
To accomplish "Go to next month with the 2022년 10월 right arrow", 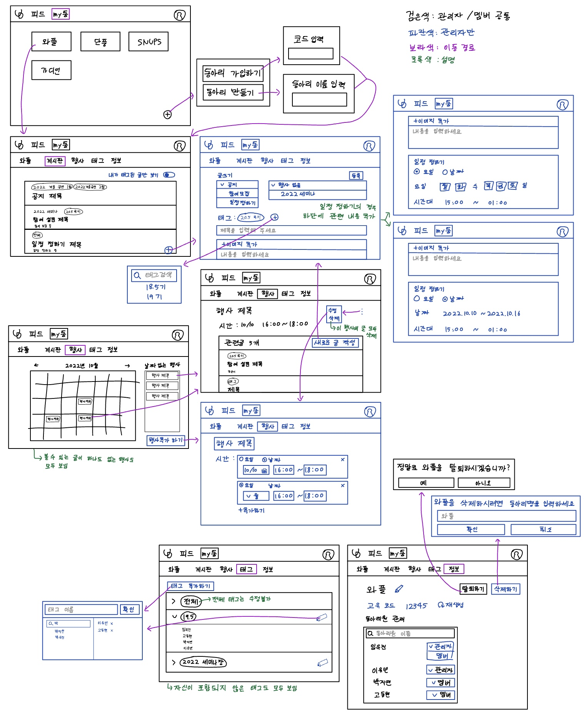I will pyautogui.click(x=127, y=365).
